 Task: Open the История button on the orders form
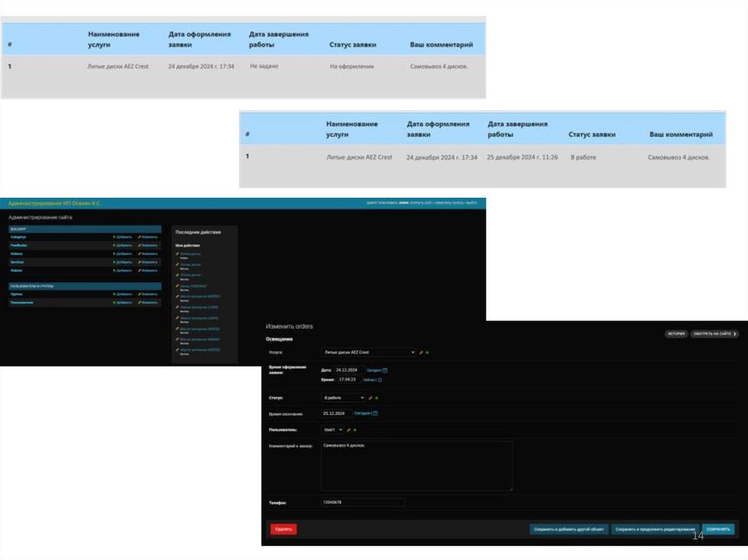pyautogui.click(x=676, y=334)
